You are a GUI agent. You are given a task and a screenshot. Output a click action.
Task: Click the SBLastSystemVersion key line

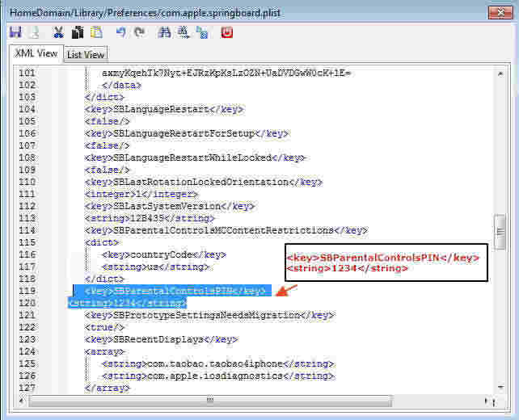tap(170, 206)
